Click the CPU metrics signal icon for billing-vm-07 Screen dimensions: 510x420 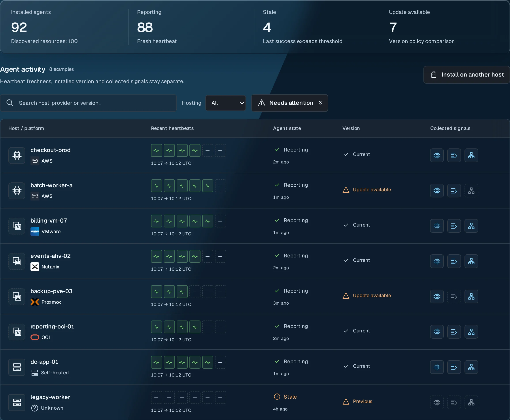point(437,226)
